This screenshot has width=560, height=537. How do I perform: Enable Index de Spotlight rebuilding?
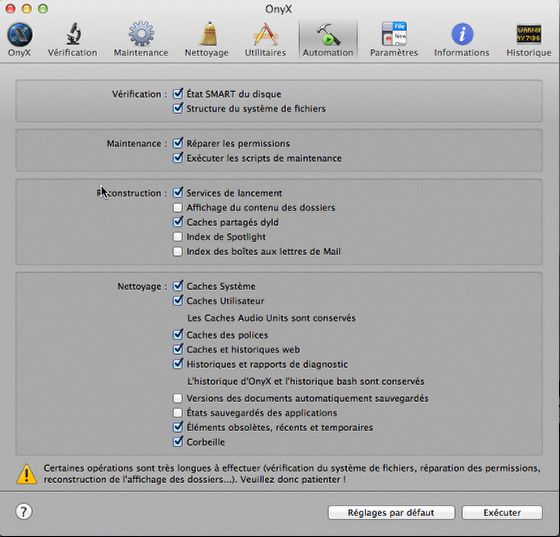point(178,237)
